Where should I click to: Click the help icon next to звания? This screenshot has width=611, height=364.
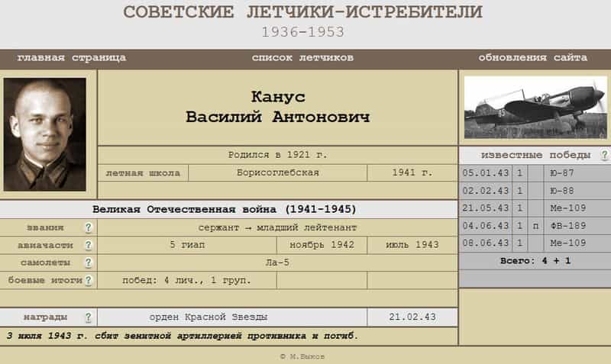(88, 227)
